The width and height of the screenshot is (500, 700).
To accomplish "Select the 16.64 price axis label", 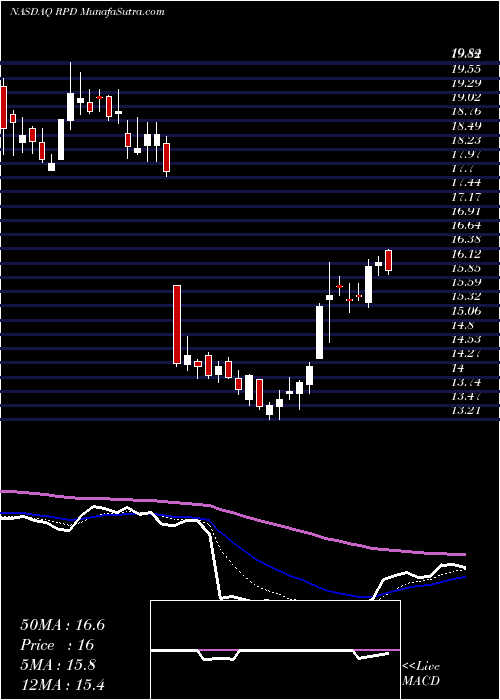I will pyautogui.click(x=466, y=226).
